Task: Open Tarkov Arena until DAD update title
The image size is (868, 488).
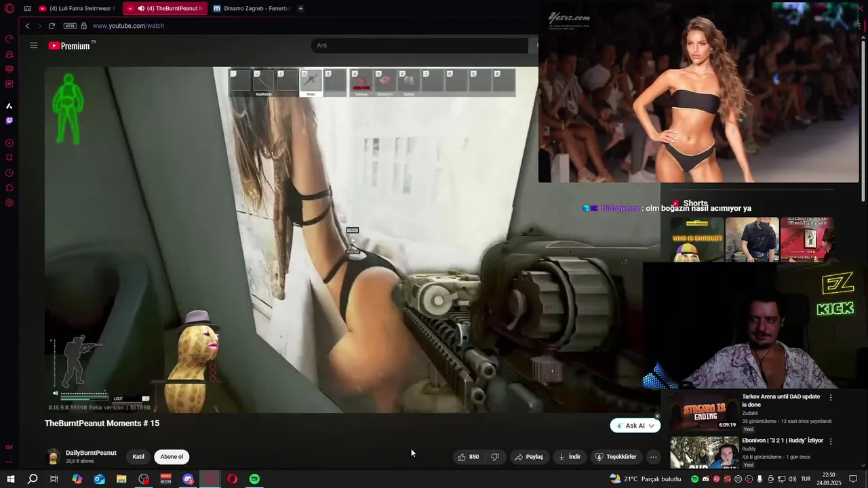Action: [x=781, y=401]
